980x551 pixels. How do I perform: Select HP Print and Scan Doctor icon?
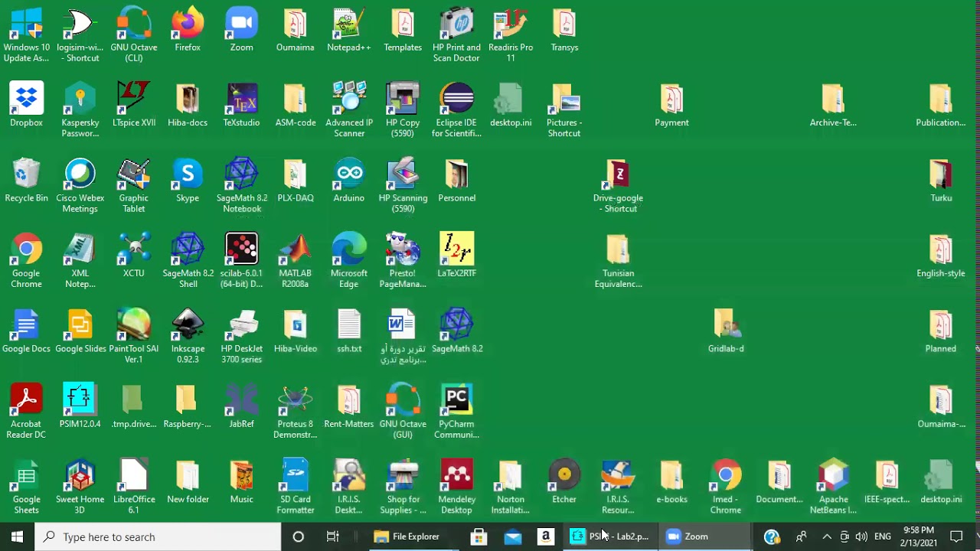pos(456,35)
